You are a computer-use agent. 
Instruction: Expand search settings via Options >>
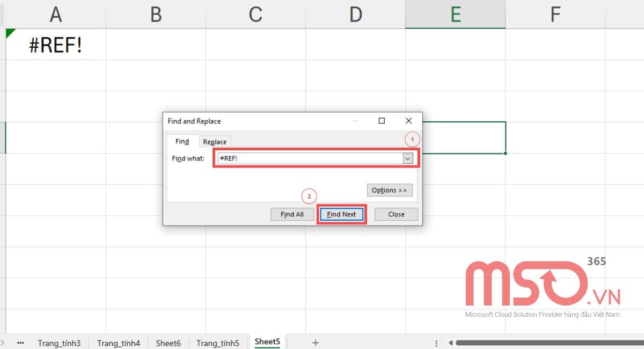pos(390,190)
